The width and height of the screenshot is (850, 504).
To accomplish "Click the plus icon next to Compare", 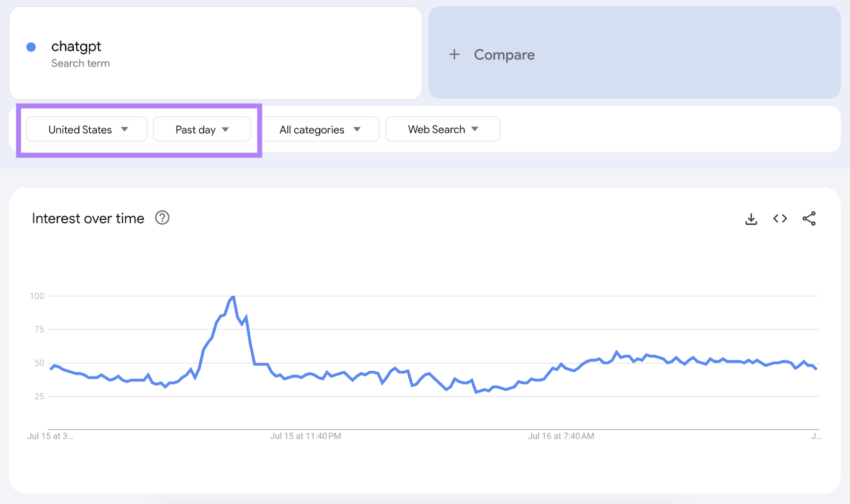I will click(454, 54).
